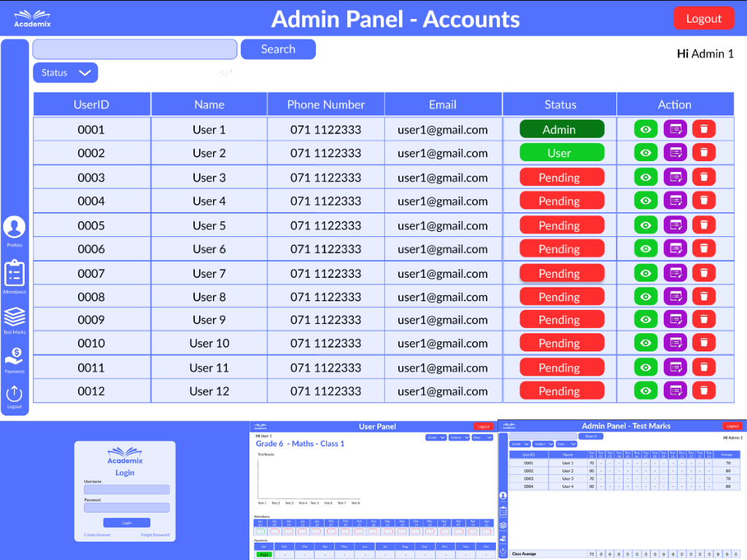Viewport: 747px width, 560px height.
Task: Open Profiles in the left sidebar
Action: 15,228
